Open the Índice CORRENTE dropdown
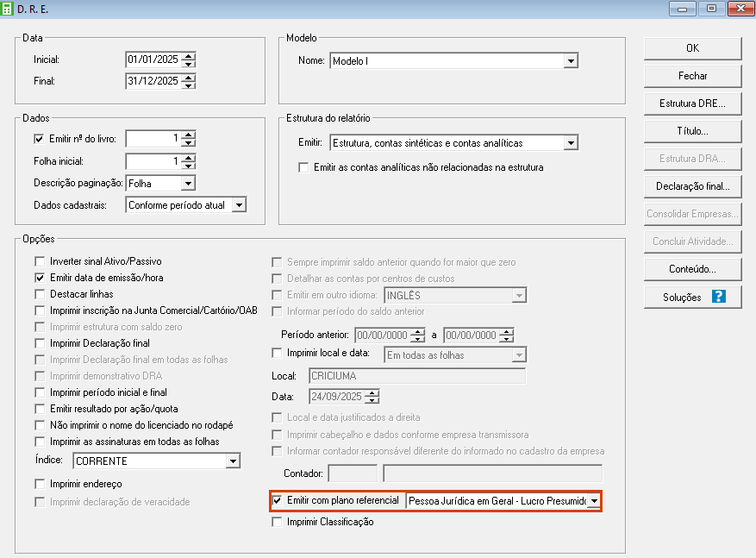Viewport: 756px width, 558px height. click(232, 461)
